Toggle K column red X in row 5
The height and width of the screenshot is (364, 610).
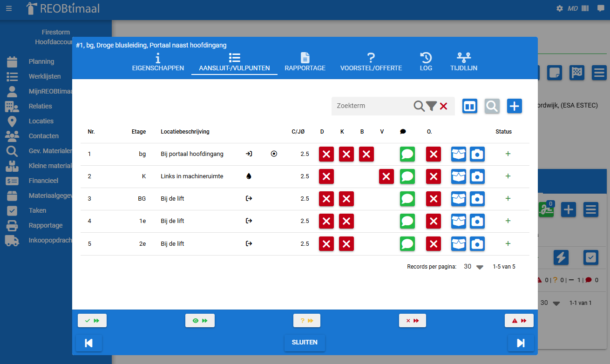tap(346, 244)
